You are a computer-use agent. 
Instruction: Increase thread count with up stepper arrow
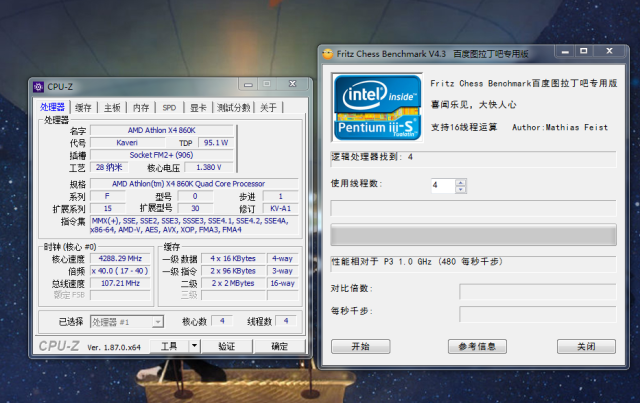[x=461, y=183]
